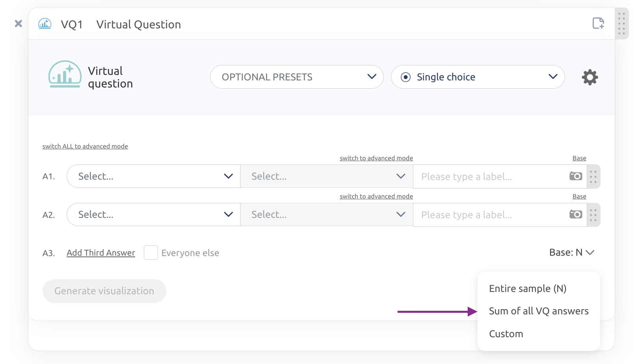Grab the header drag handle dots
Image resolution: width=636 pixels, height=364 pixels.
(621, 24)
